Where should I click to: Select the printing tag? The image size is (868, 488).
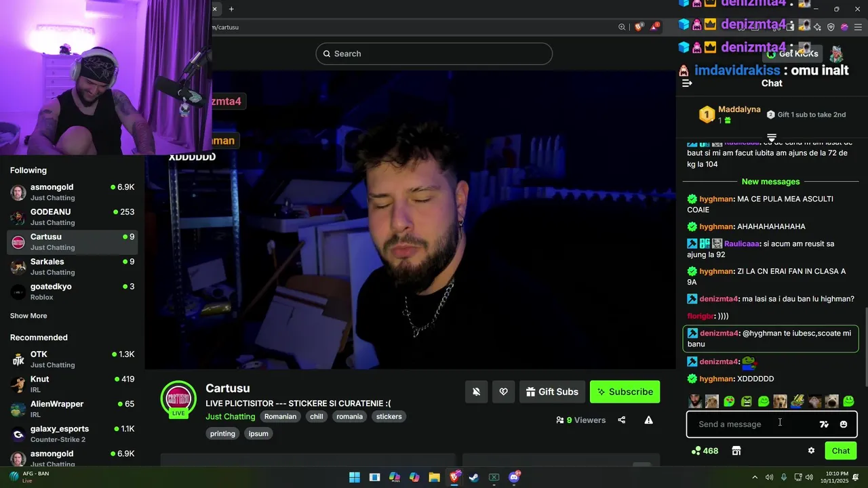[222, 434]
